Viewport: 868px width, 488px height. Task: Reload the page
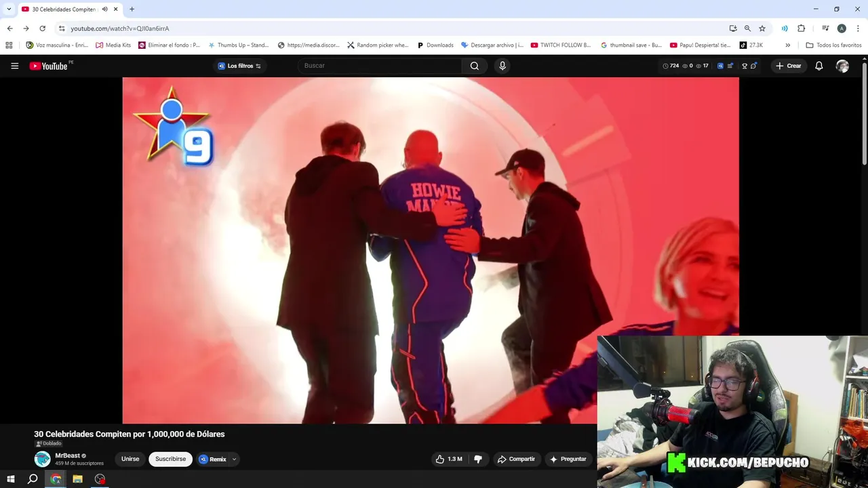point(42,28)
